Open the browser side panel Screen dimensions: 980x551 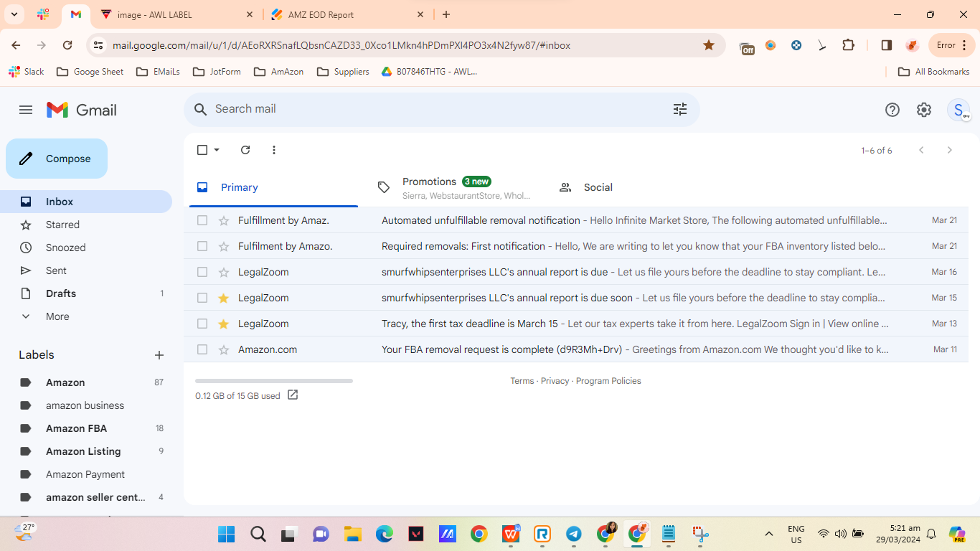point(887,45)
